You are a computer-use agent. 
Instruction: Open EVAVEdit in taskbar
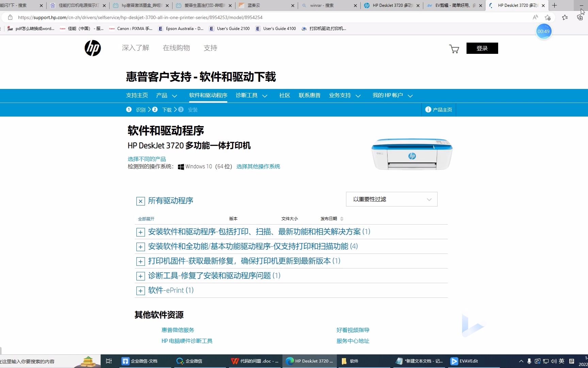pos(474,361)
